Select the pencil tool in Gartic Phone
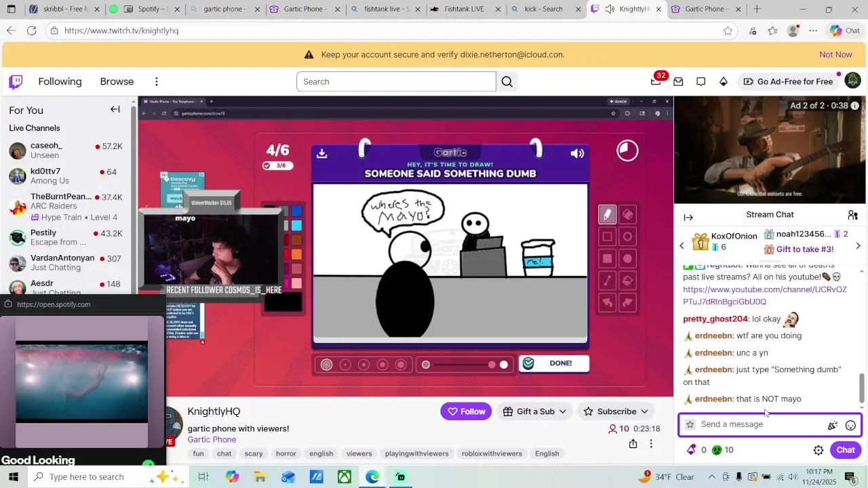 point(608,215)
